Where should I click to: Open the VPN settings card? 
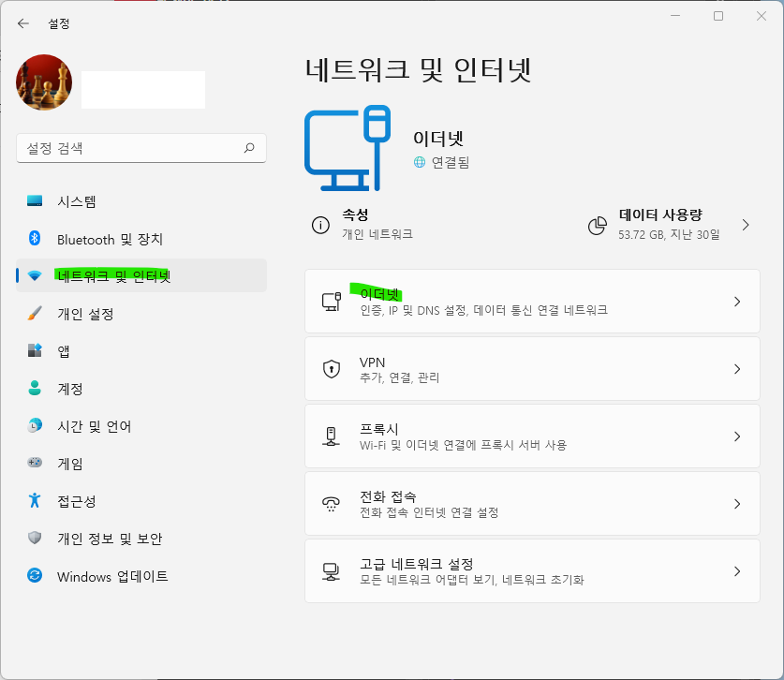coord(532,368)
